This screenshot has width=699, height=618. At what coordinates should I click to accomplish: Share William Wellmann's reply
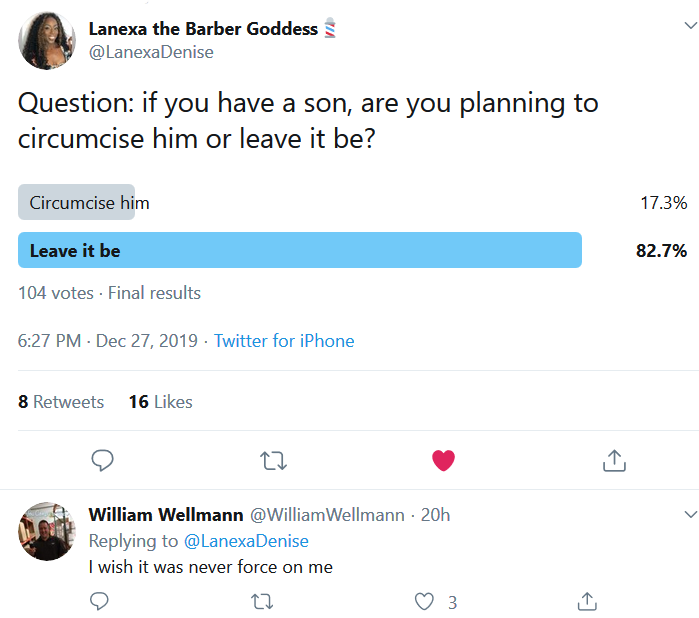[588, 601]
